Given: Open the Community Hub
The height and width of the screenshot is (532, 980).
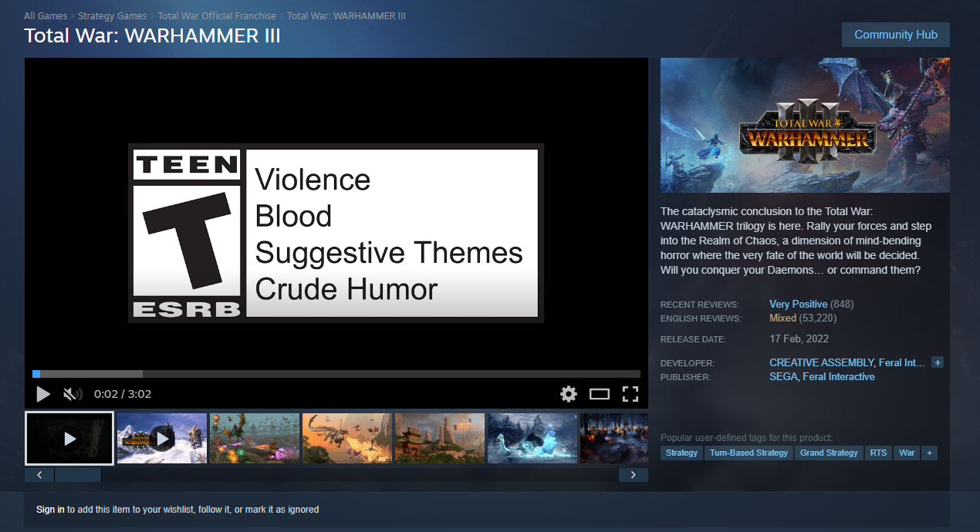Looking at the screenshot, I should [x=896, y=35].
